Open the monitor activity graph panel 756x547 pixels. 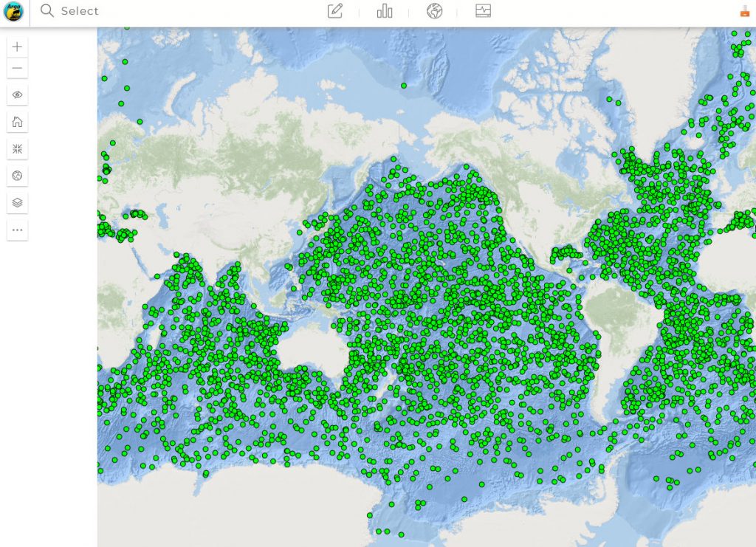(x=483, y=11)
